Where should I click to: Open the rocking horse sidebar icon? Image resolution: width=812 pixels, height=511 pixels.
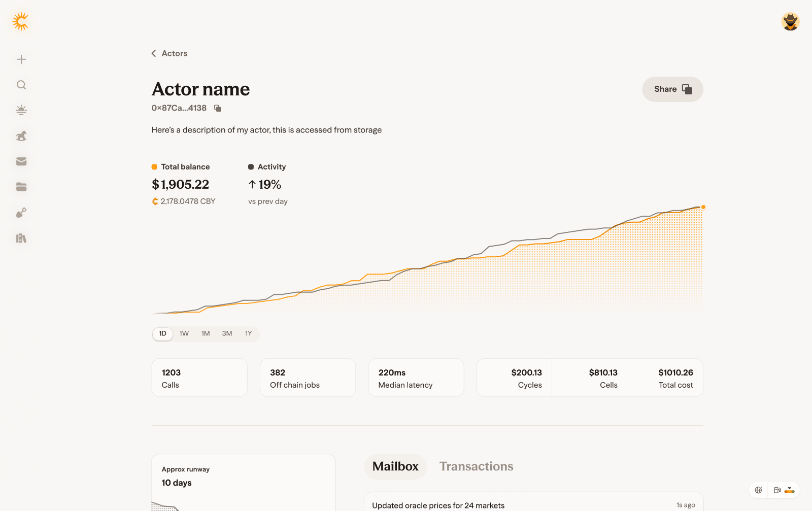pos(21,136)
